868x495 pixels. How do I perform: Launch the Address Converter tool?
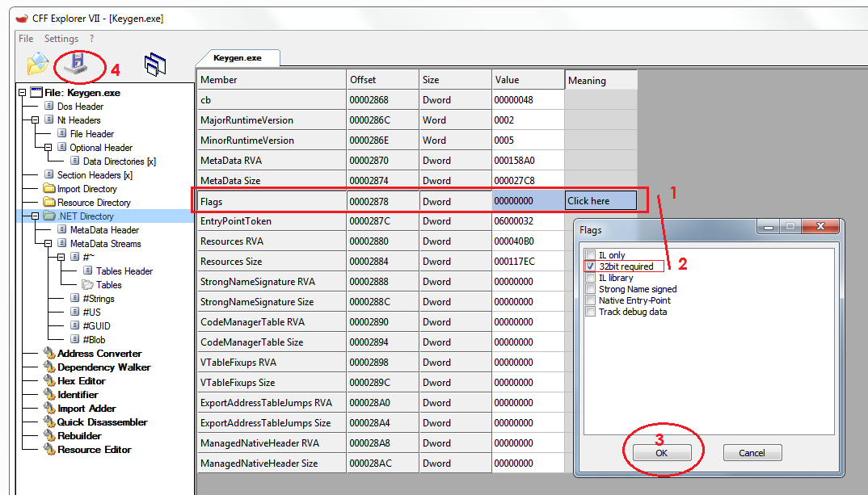[x=99, y=354]
